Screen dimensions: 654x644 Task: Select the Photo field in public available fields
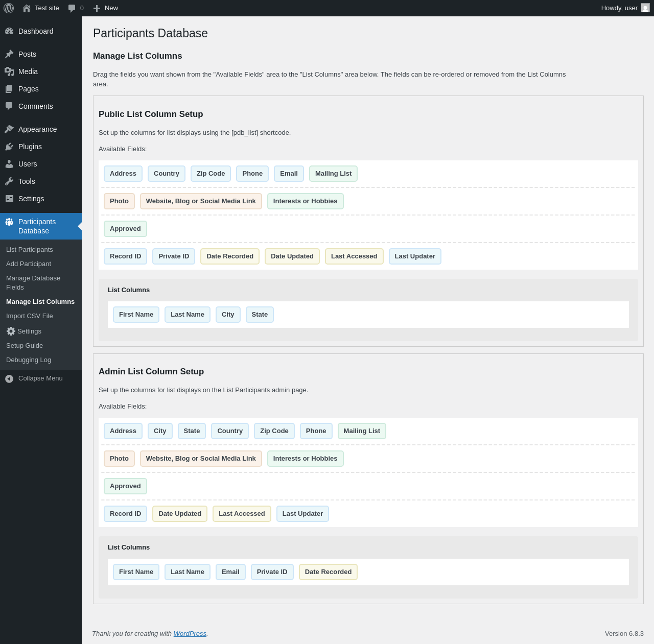coord(119,201)
